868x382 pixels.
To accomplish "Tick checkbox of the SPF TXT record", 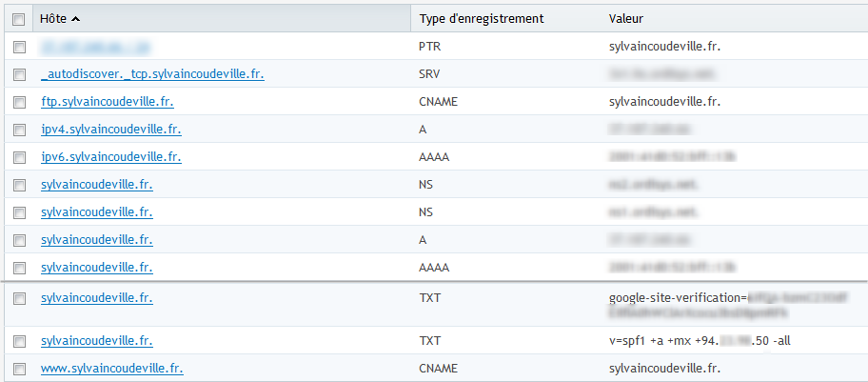I will (x=19, y=341).
